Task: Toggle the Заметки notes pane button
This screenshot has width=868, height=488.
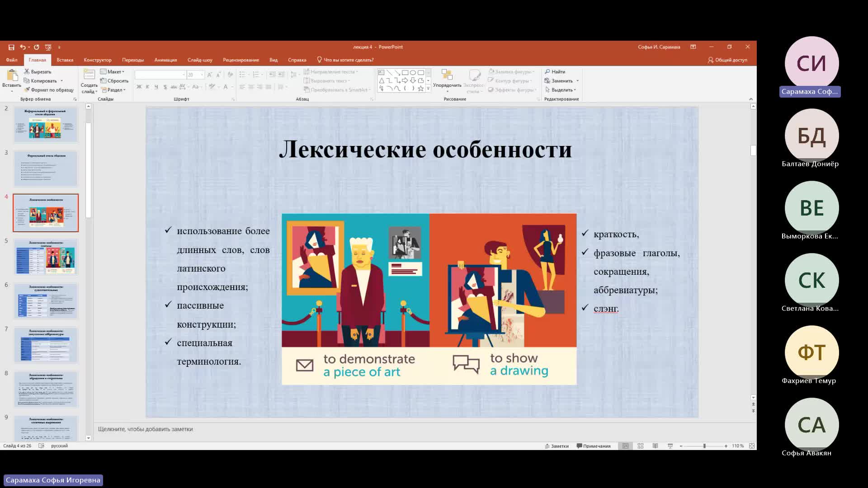Action: click(557, 446)
